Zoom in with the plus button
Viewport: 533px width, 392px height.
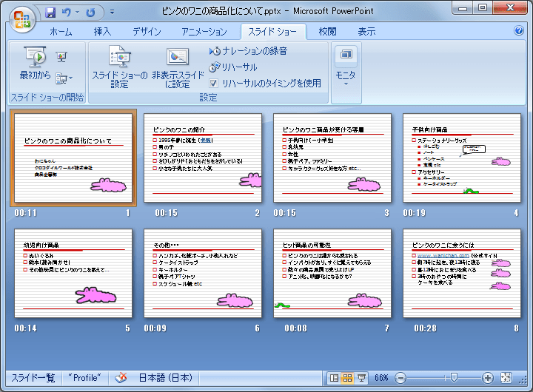click(x=487, y=378)
